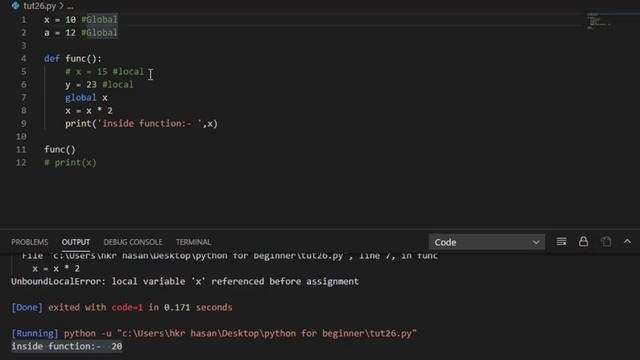Click the commented '# print(x)' line
Image resolution: width=640 pixels, height=360 pixels.
70,162
